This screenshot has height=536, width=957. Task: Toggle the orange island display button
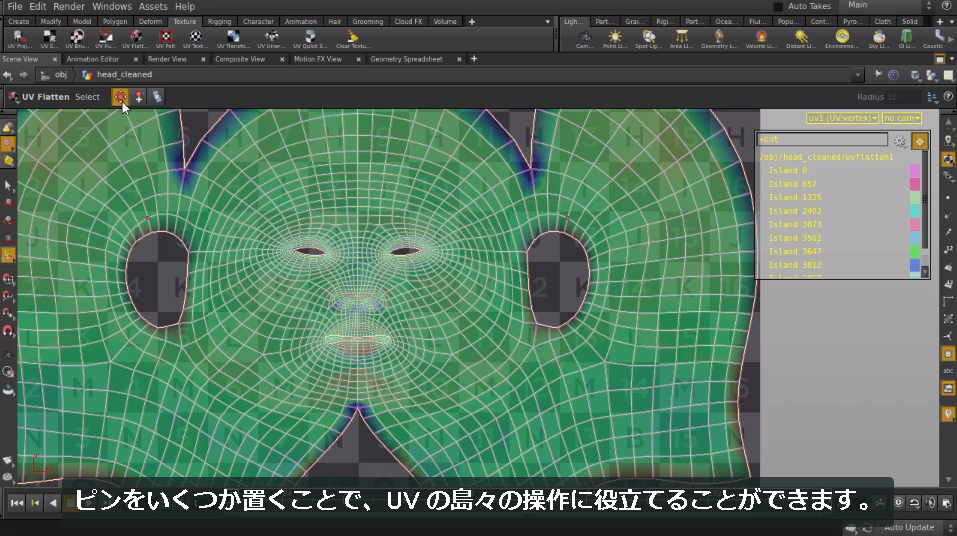click(919, 141)
